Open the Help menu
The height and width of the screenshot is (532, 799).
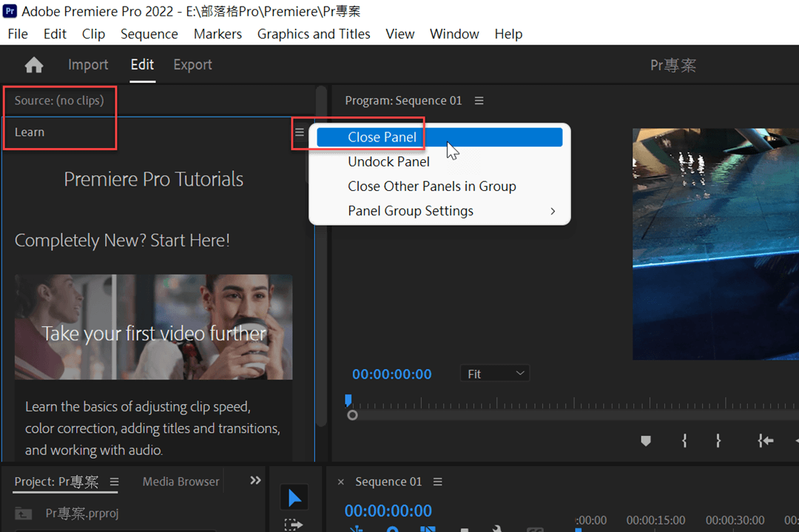pos(508,34)
